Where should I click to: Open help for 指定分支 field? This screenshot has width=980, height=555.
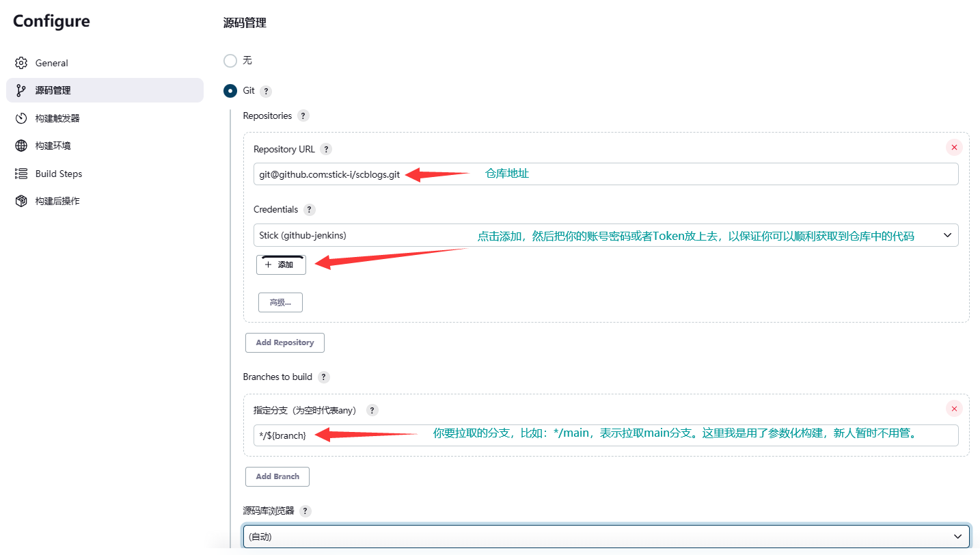pyautogui.click(x=372, y=410)
